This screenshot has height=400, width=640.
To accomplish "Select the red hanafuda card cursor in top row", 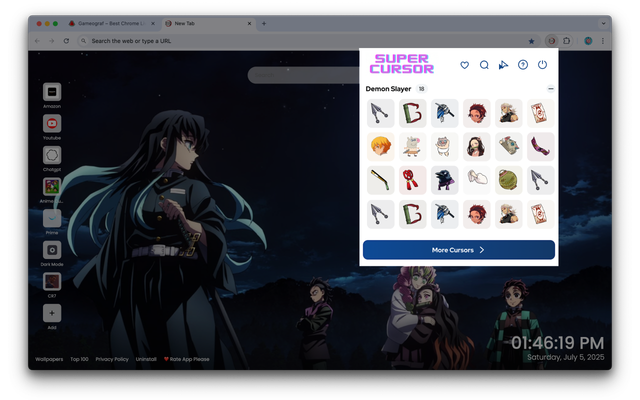I will pos(541,113).
